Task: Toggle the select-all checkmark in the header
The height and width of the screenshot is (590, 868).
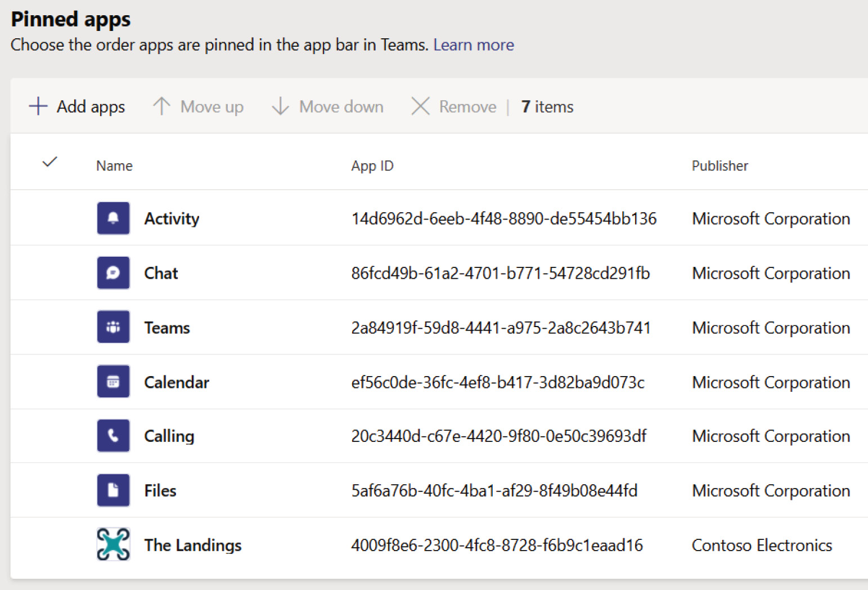Action: (50, 162)
